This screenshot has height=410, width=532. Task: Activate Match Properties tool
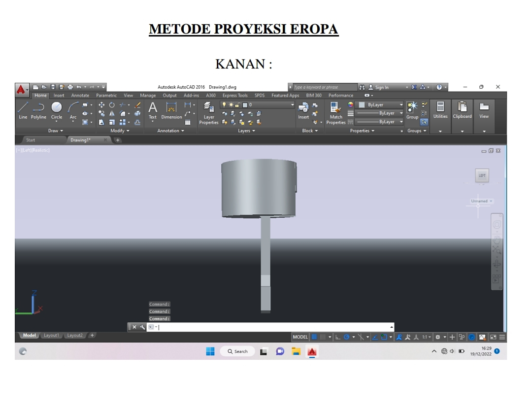335,113
